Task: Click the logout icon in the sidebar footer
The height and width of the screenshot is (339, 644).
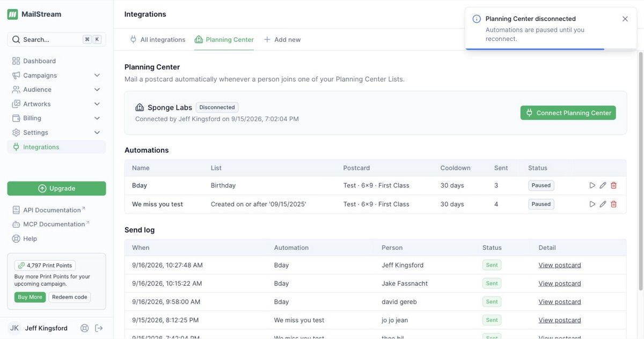Action: pos(99,328)
